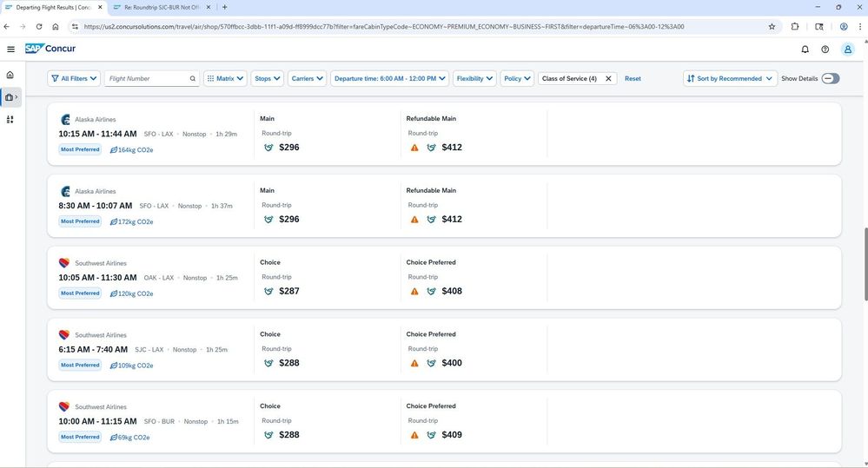Click the 6:15 AM - 7:40 AM flight time
This screenshot has height=468, width=868.
93,350
